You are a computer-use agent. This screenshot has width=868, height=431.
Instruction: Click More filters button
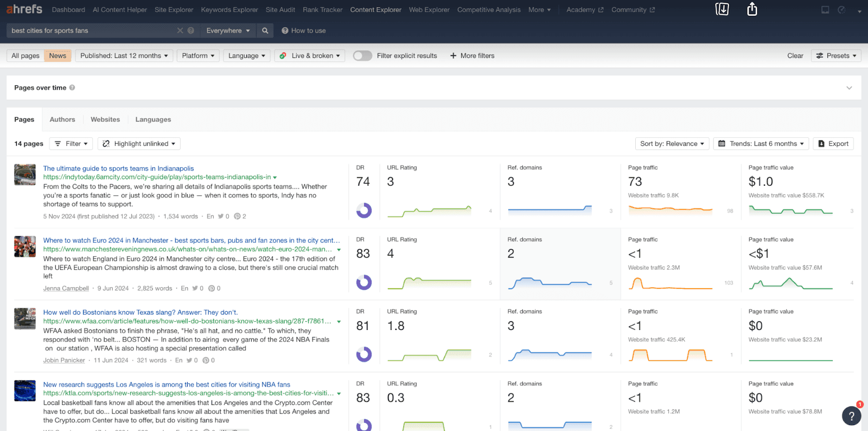click(472, 55)
